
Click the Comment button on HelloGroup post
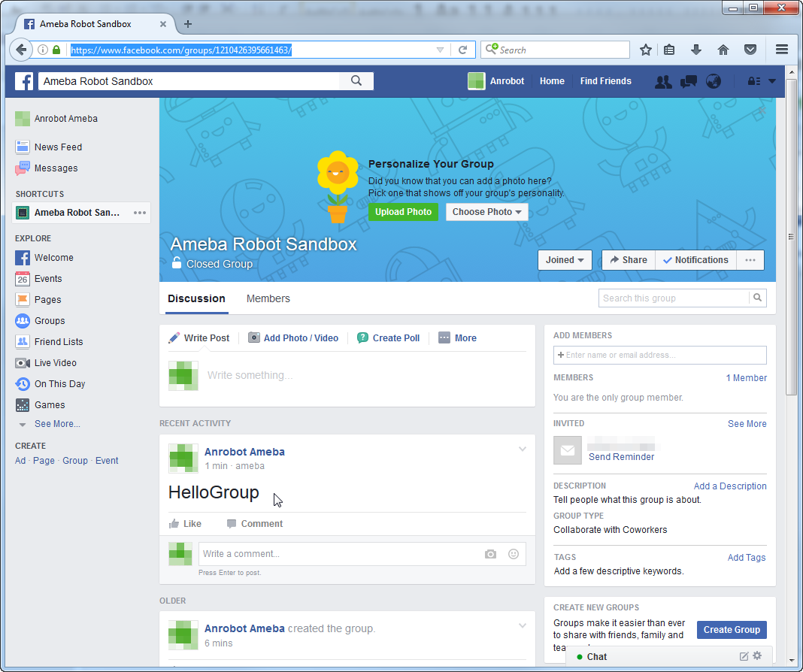(255, 524)
